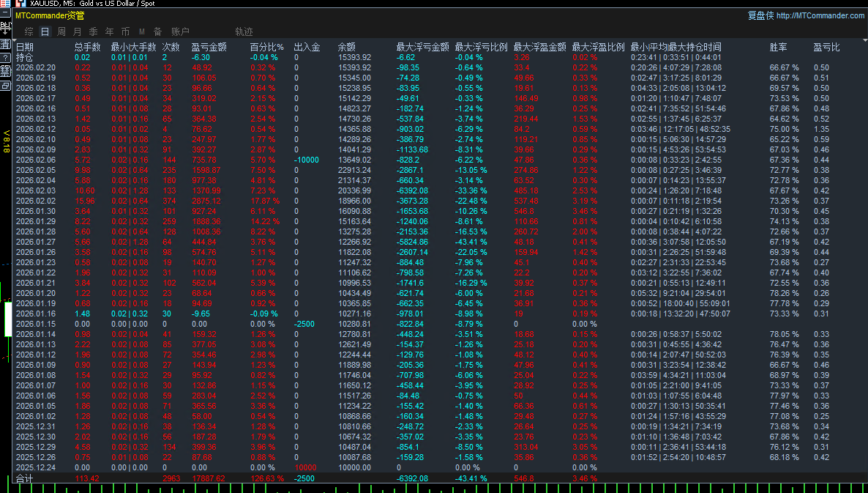Click the V8.18 version label
The image size is (868, 493).
coord(6,141)
